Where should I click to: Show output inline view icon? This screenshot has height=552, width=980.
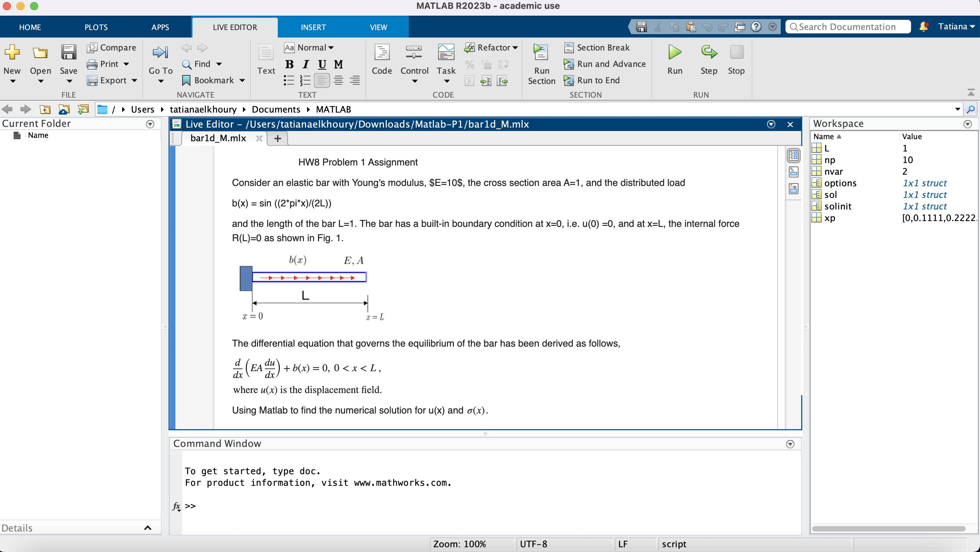[794, 172]
